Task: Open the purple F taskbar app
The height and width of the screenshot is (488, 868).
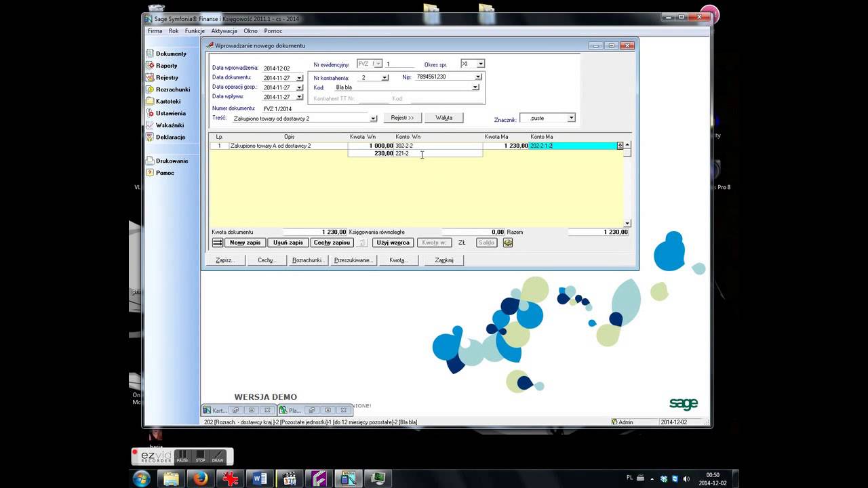Action: (319, 479)
